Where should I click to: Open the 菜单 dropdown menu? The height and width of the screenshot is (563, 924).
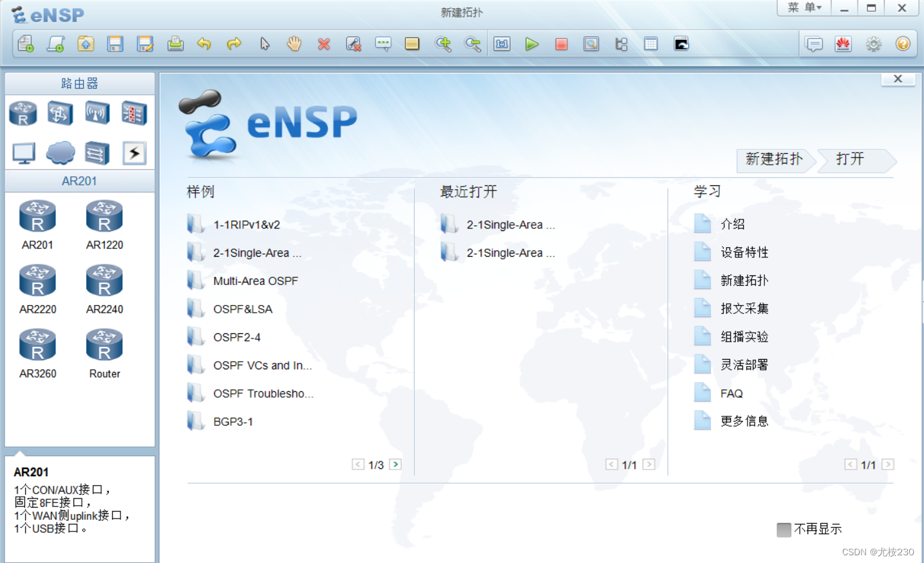pyautogui.click(x=804, y=8)
